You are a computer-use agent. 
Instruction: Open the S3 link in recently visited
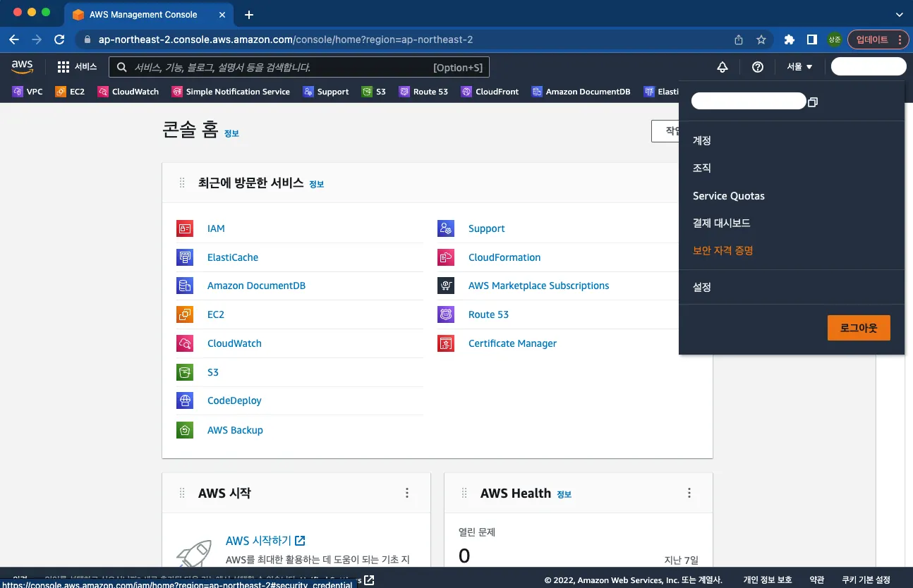point(213,372)
